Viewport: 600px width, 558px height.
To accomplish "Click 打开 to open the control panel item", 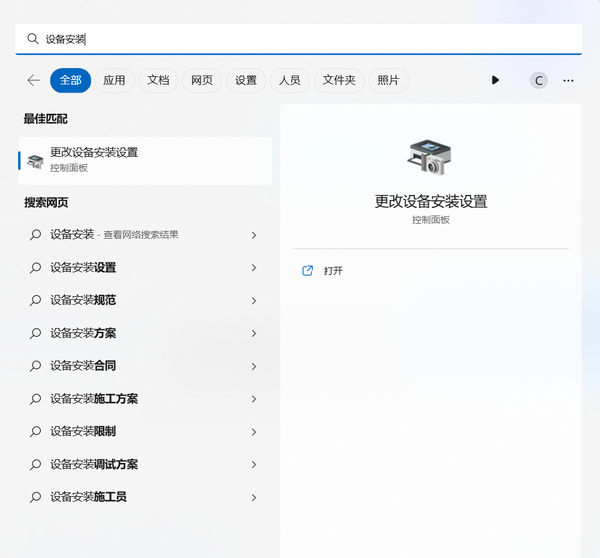I will 333,271.
